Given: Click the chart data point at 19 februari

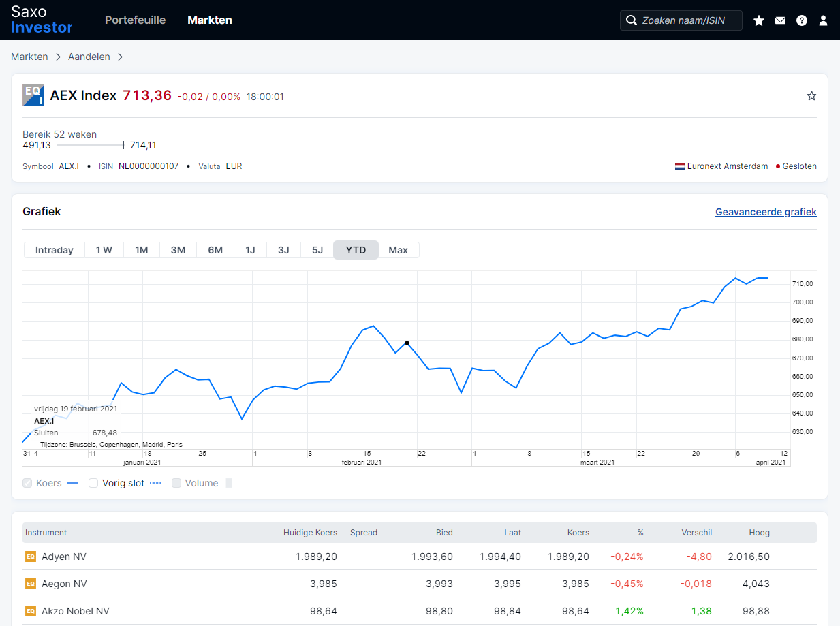Looking at the screenshot, I should tap(407, 343).
